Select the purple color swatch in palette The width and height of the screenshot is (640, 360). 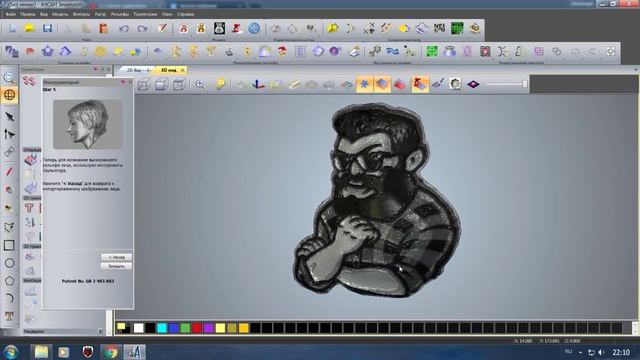tap(209, 328)
